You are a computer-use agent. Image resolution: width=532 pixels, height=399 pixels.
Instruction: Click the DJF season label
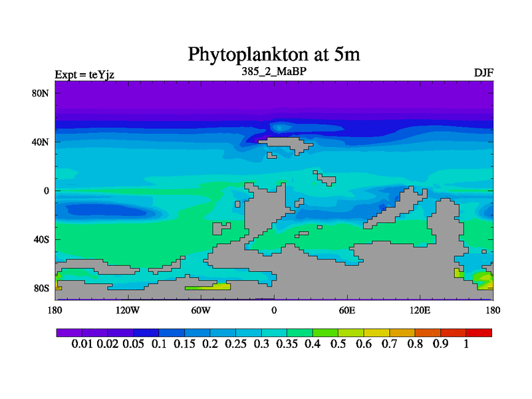[x=483, y=72]
